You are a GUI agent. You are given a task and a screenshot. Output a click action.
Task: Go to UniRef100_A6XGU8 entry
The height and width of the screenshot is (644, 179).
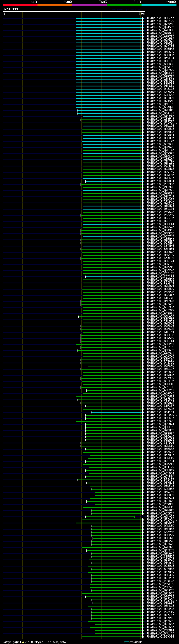(x=161, y=452)
